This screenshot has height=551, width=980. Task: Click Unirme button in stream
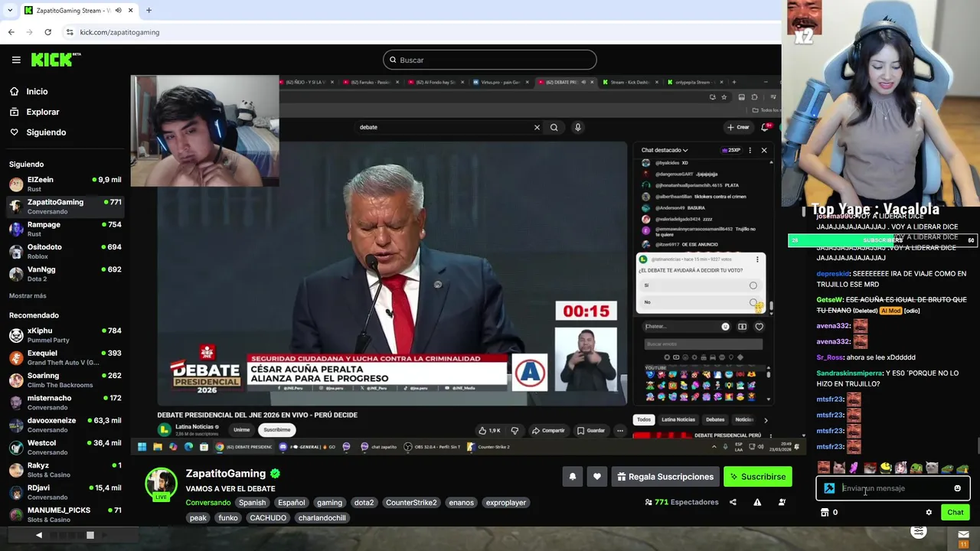[242, 430]
